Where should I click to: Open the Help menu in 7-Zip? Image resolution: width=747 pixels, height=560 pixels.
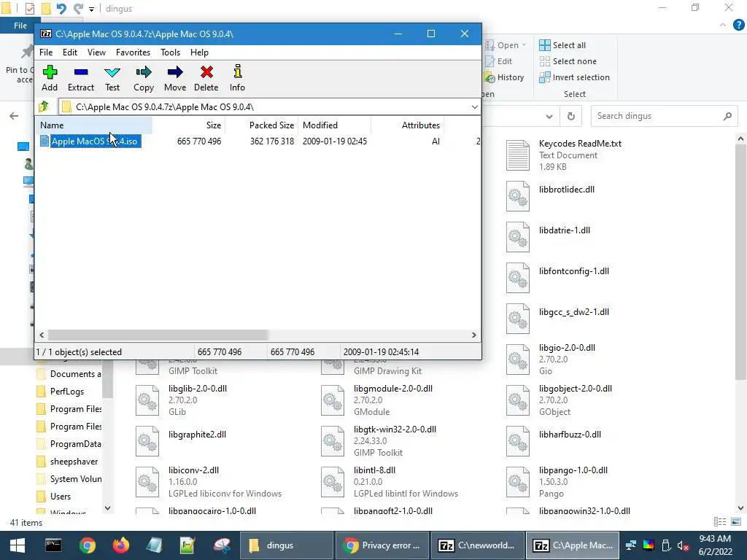click(199, 52)
